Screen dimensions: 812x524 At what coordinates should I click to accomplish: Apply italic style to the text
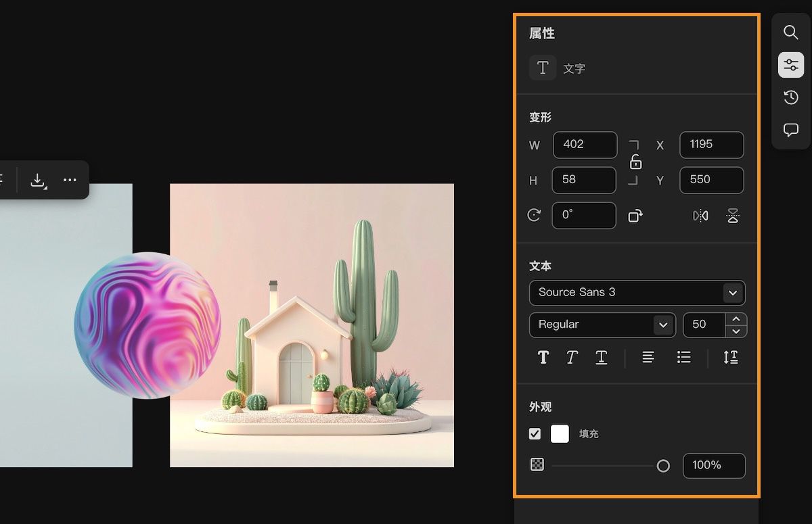[572, 358]
